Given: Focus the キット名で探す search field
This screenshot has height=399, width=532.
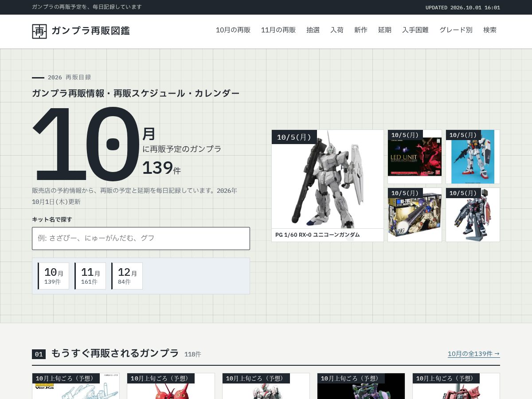Looking at the screenshot, I should click(141, 239).
